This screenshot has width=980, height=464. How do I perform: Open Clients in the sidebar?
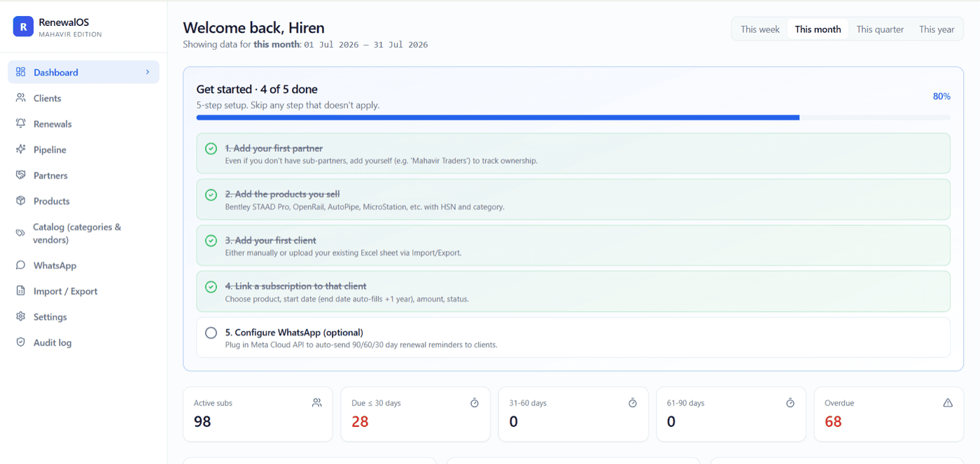click(83, 98)
